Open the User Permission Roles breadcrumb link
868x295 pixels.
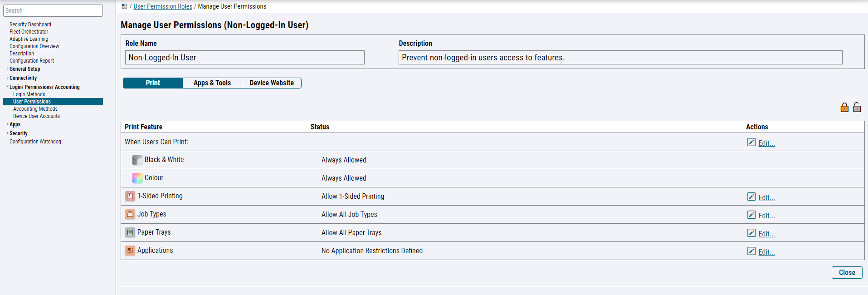click(x=163, y=6)
